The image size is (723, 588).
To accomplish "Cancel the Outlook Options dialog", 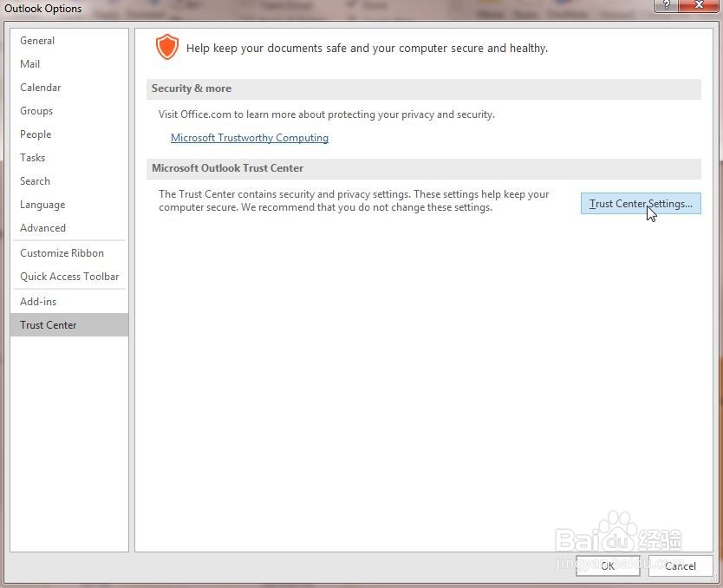I will point(681,565).
